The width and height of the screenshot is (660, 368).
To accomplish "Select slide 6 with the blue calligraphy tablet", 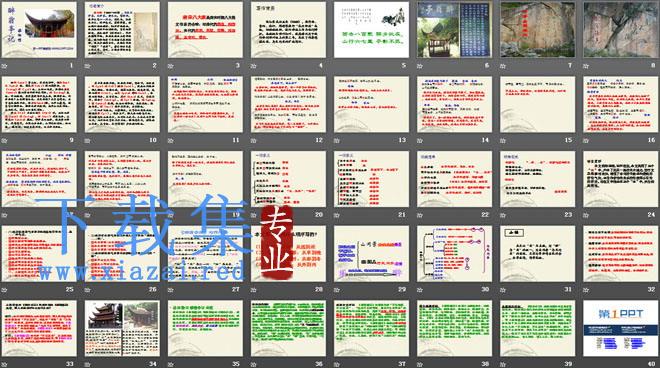I will point(455,30).
